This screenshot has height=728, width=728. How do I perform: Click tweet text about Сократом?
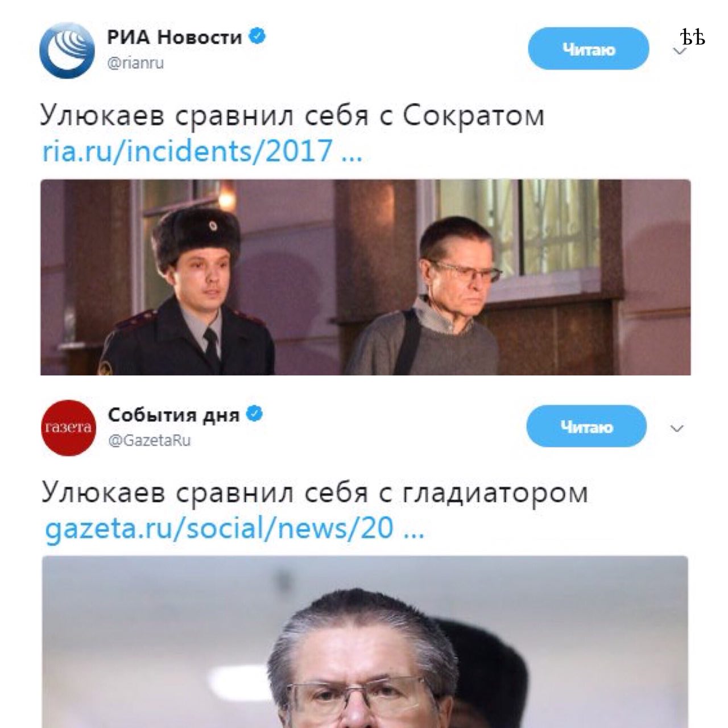[x=292, y=116]
